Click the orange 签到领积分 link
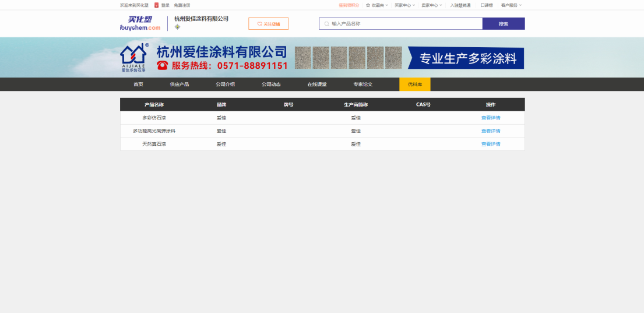Screen dimensions: 644x313 (x=349, y=5)
